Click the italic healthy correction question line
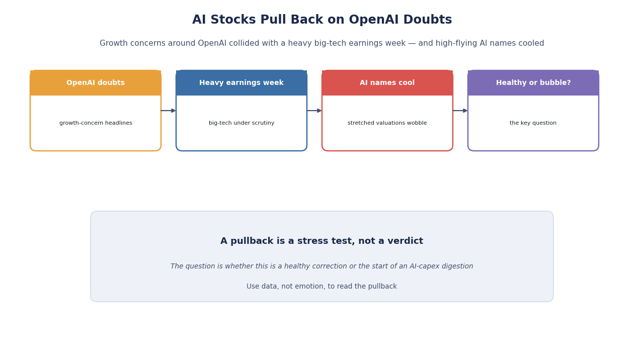 point(322,266)
